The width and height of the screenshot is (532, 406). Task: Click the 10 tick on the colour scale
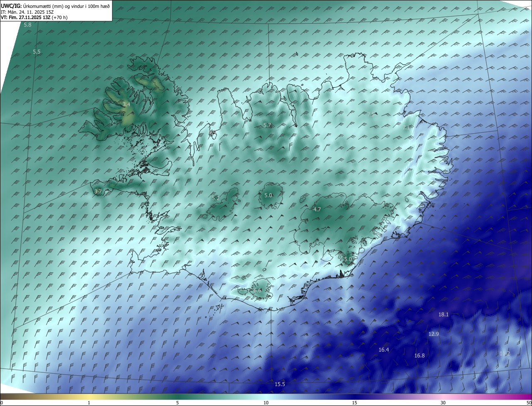tap(266, 403)
